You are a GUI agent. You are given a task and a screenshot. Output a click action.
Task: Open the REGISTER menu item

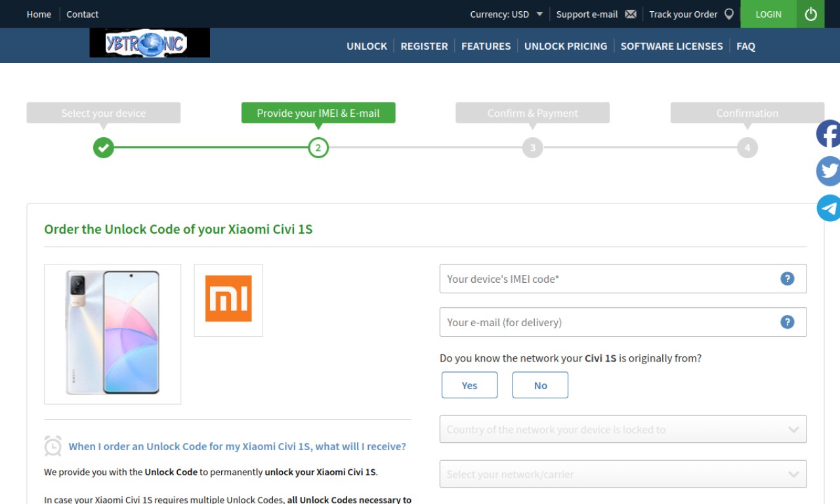tap(424, 46)
